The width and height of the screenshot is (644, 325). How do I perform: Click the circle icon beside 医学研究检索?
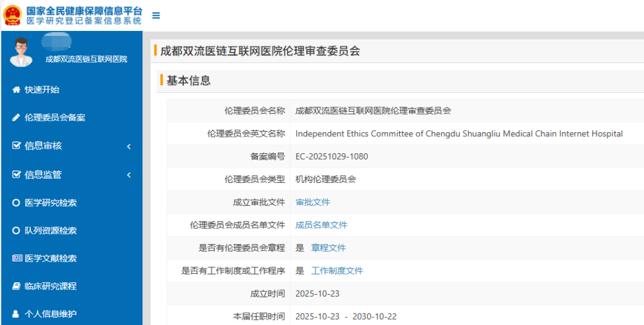pos(16,203)
